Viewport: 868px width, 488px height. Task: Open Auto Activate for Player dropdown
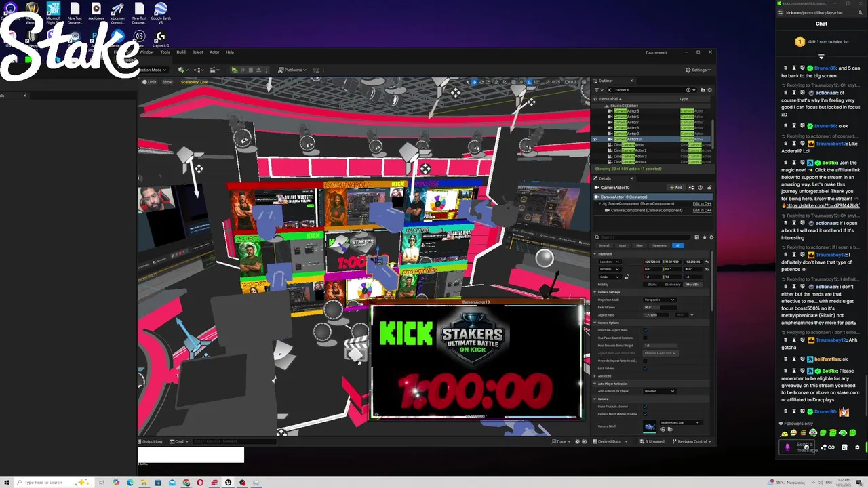[660, 391]
